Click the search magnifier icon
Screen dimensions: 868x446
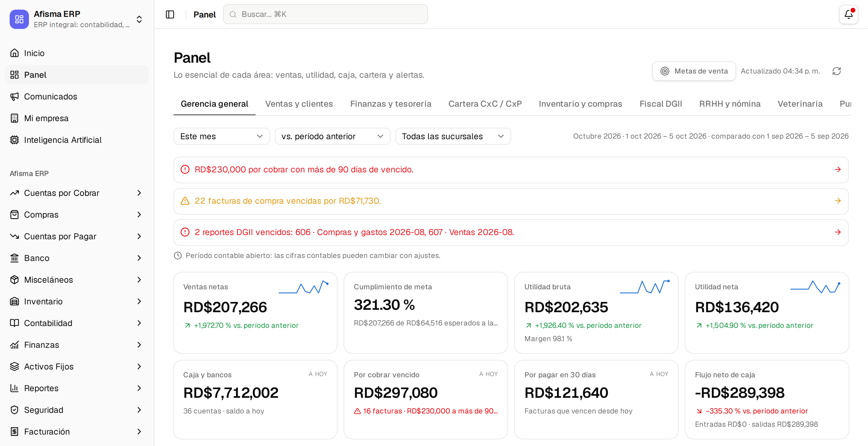233,14
